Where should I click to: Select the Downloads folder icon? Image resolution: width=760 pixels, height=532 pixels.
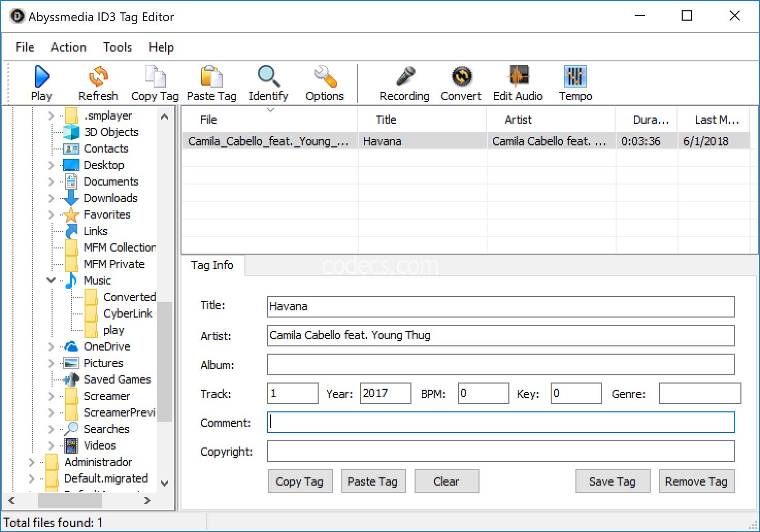click(x=71, y=198)
